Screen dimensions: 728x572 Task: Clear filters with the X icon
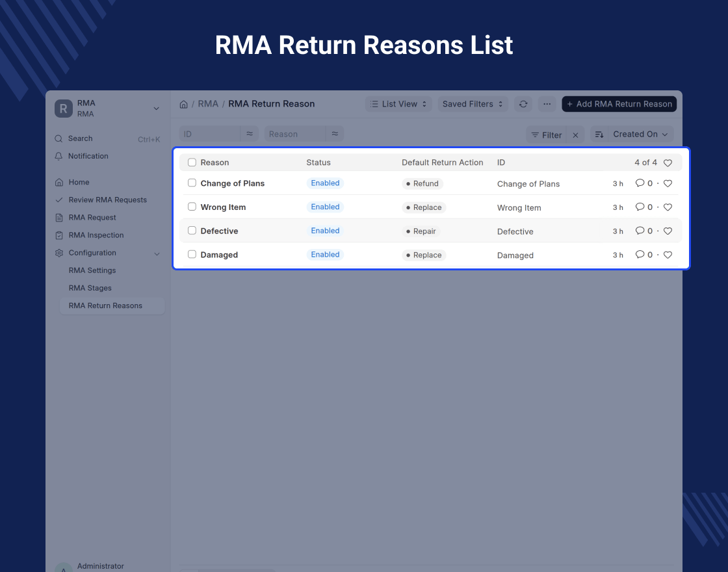(575, 135)
